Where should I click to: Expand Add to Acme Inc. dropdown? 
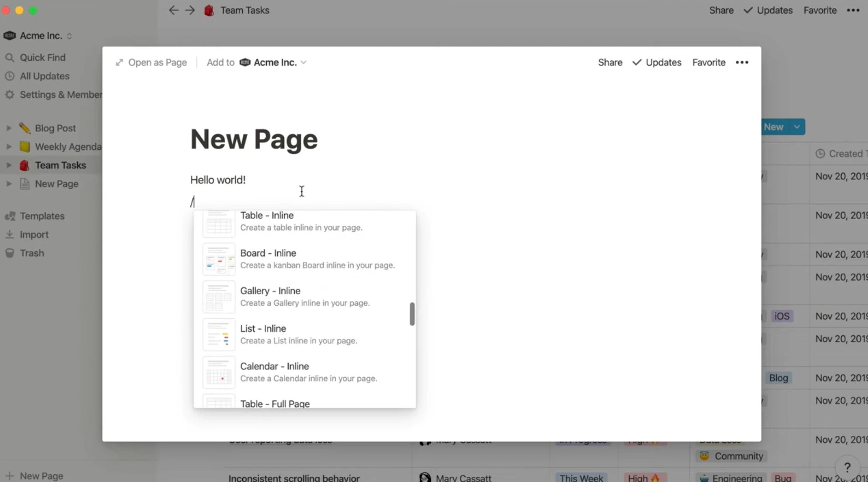(304, 62)
